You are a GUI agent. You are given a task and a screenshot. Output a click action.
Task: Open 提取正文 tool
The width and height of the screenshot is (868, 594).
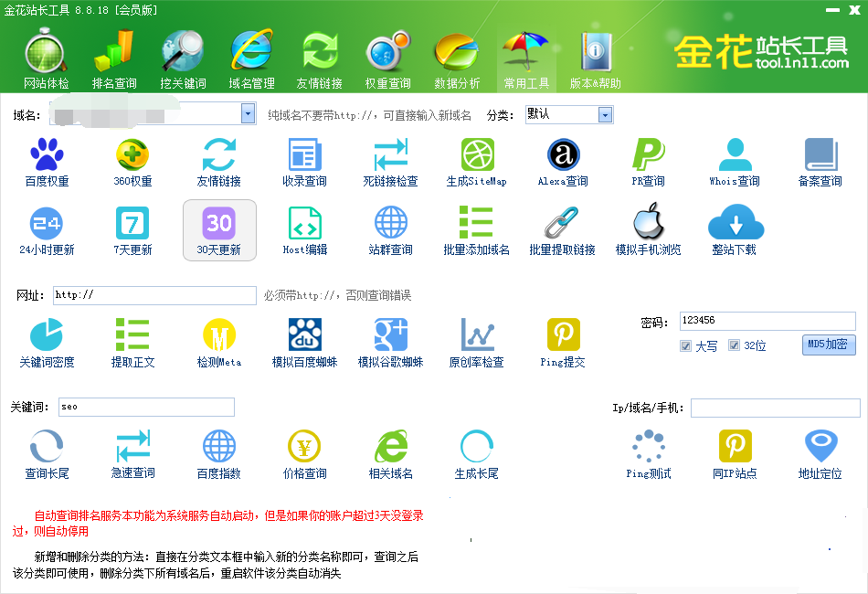(132, 343)
